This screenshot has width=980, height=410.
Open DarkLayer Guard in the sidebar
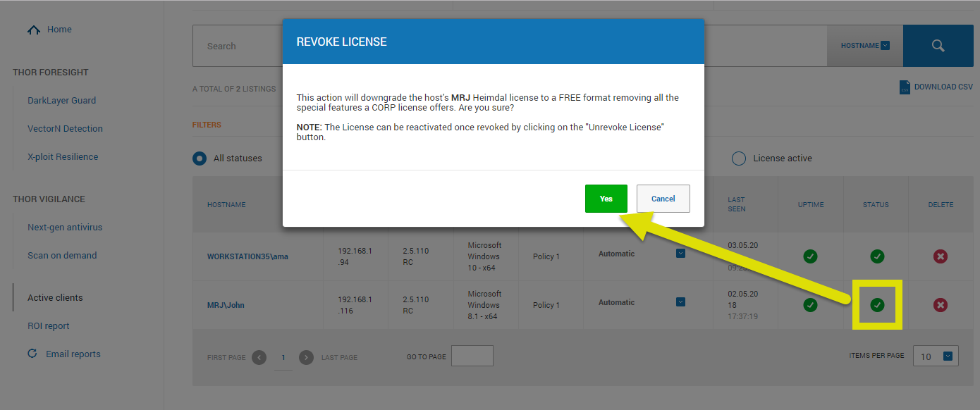coord(61,100)
